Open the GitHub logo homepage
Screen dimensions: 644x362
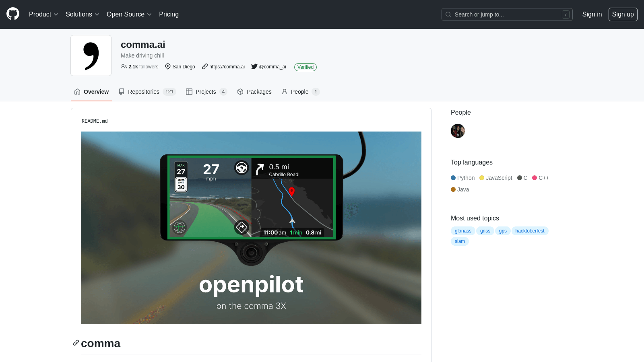click(x=13, y=14)
